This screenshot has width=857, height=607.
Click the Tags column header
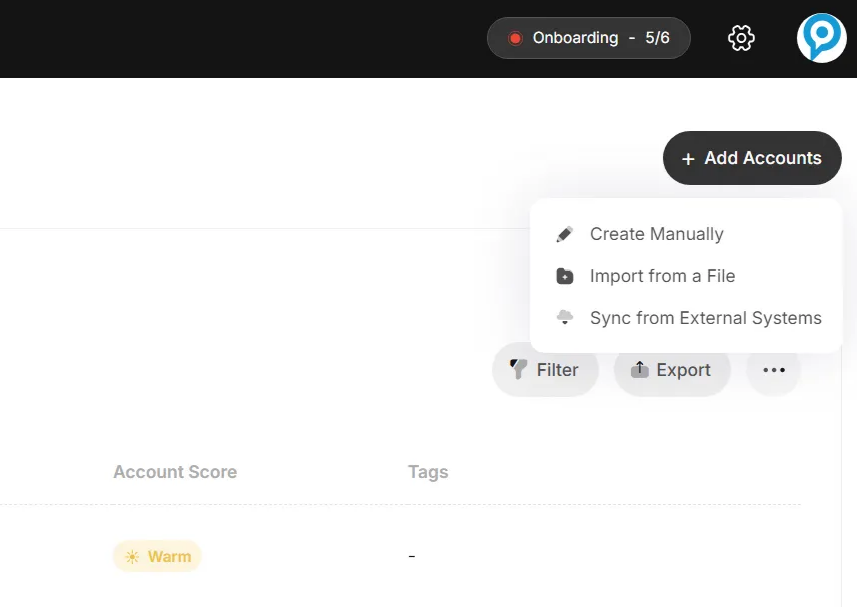tap(428, 472)
